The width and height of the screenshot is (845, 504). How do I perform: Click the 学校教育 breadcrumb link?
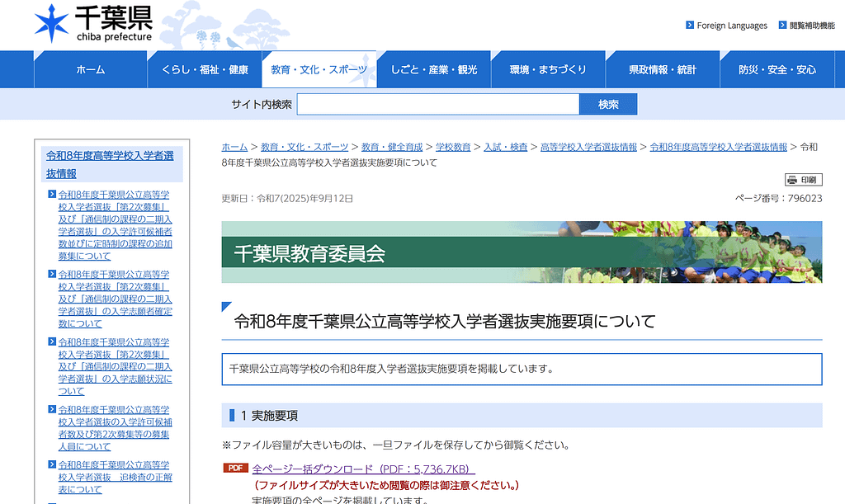tap(453, 147)
